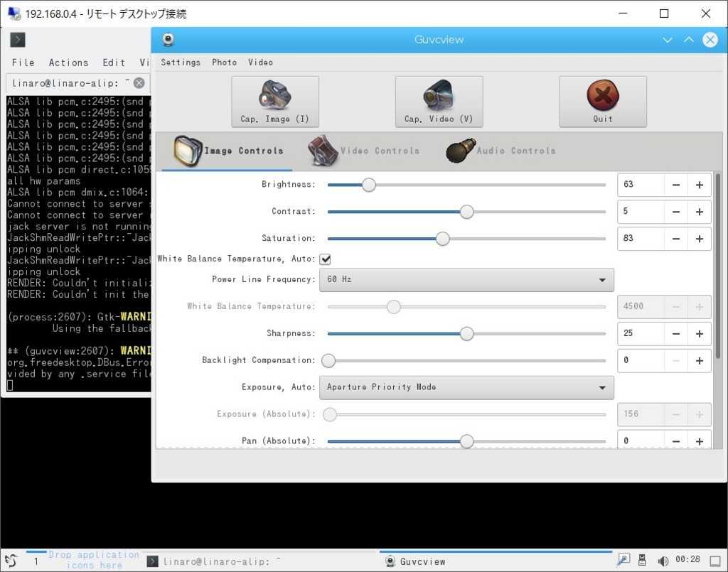Click the terminal icon in the terminal window
Viewport: 728px width, 572px height.
tap(18, 39)
